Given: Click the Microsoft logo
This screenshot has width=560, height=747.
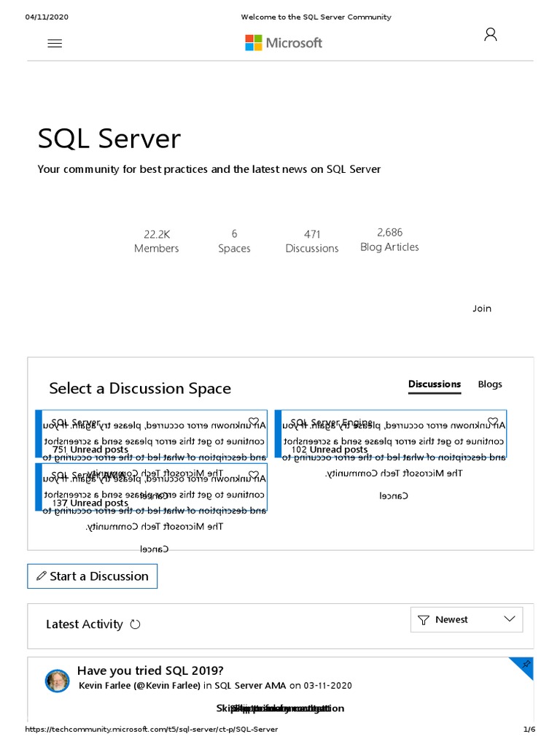Looking at the screenshot, I should coord(284,43).
